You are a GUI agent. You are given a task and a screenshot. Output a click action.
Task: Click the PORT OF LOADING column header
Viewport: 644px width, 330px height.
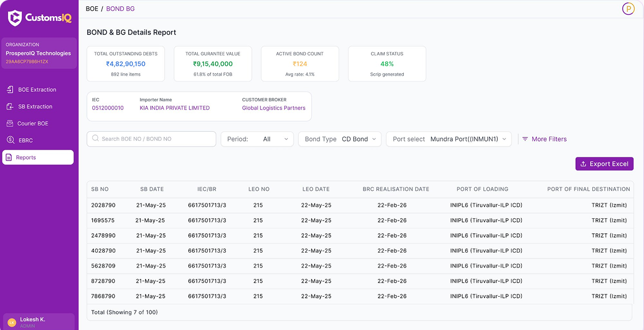coord(482,189)
